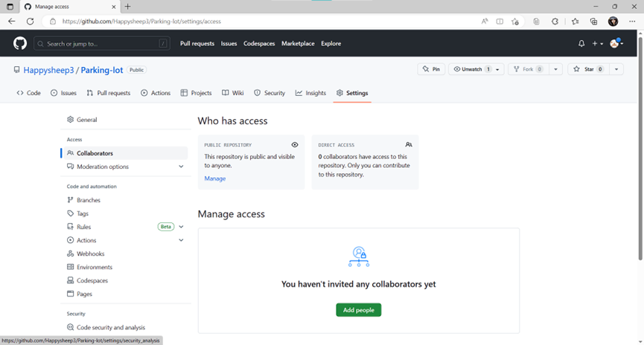Open Pull requests in top navigation
The width and height of the screenshot is (644, 345).
click(x=197, y=43)
